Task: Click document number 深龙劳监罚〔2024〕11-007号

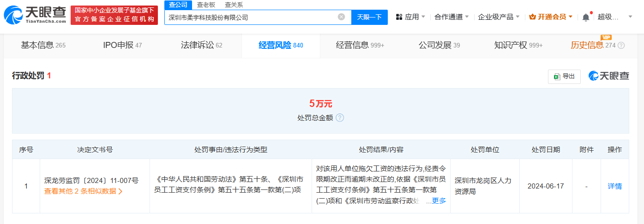Action: tap(91, 180)
